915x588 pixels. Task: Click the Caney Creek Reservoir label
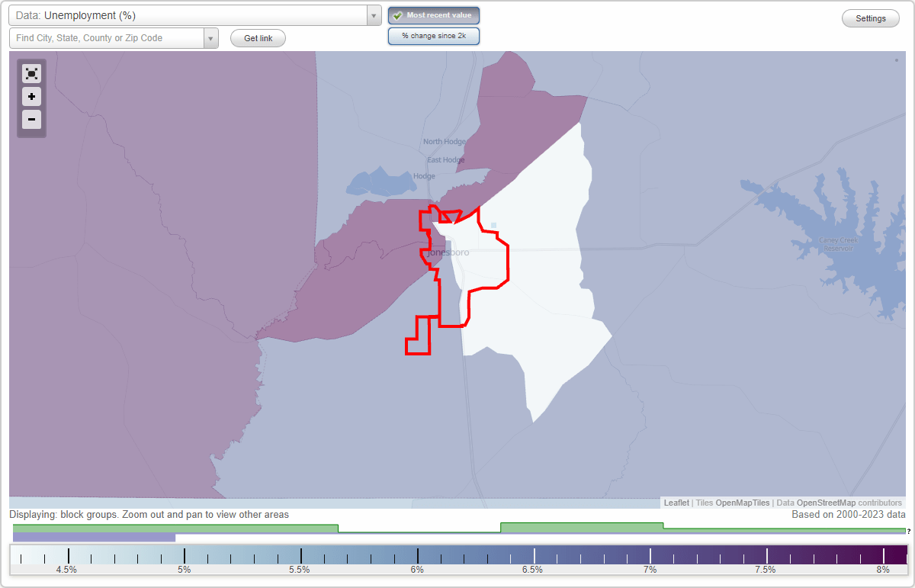(x=838, y=244)
